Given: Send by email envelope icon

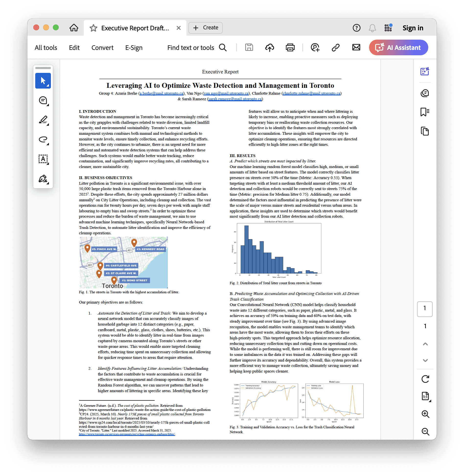Looking at the screenshot, I should (x=356, y=47).
